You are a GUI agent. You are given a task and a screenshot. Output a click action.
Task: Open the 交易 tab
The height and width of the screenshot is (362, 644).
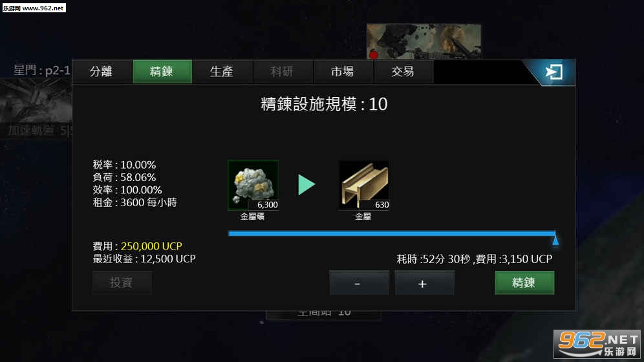click(x=403, y=71)
